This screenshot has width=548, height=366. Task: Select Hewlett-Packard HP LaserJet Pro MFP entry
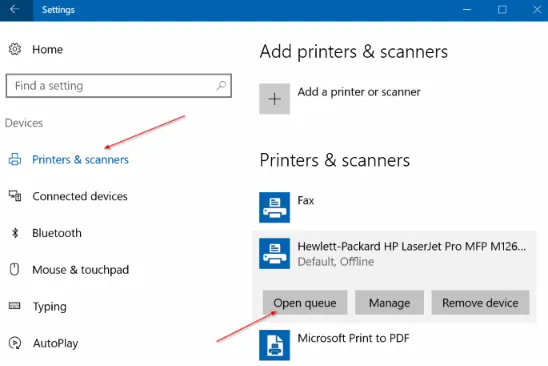click(x=412, y=246)
